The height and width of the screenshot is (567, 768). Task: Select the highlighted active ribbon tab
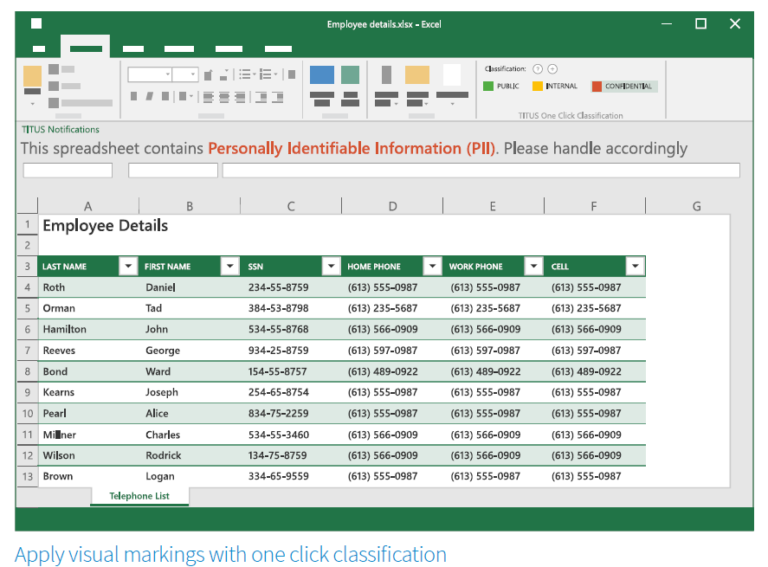click(86, 47)
